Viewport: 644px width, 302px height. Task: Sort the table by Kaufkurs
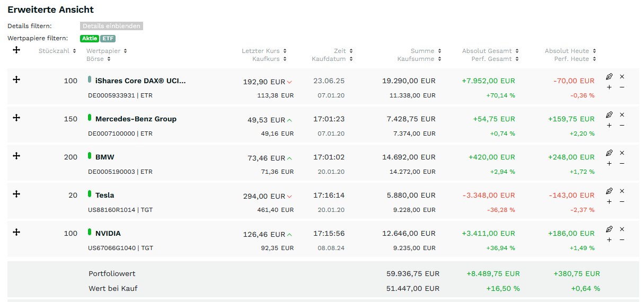coord(270,59)
